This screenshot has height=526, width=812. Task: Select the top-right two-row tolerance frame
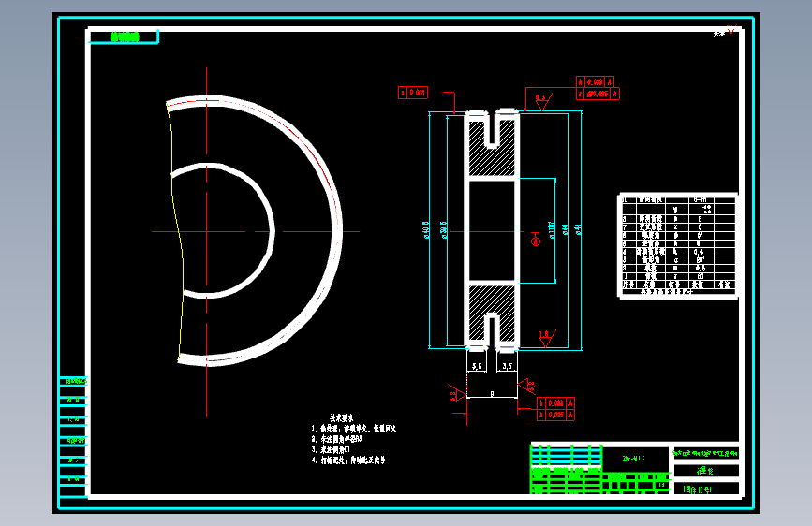coord(598,88)
